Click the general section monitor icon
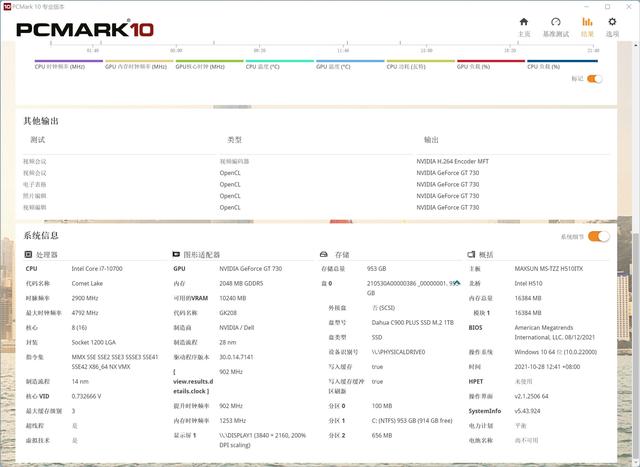The height and width of the screenshot is (467, 640). tap(471, 254)
